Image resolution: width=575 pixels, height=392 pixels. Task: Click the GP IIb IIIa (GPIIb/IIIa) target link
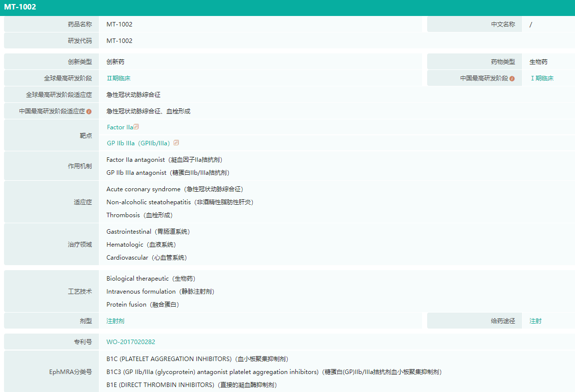click(x=138, y=143)
